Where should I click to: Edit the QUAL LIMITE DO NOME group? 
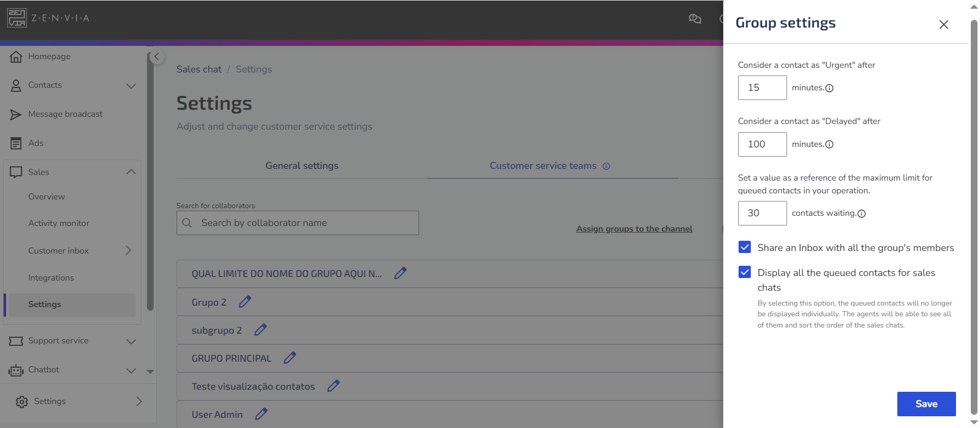pyautogui.click(x=400, y=273)
